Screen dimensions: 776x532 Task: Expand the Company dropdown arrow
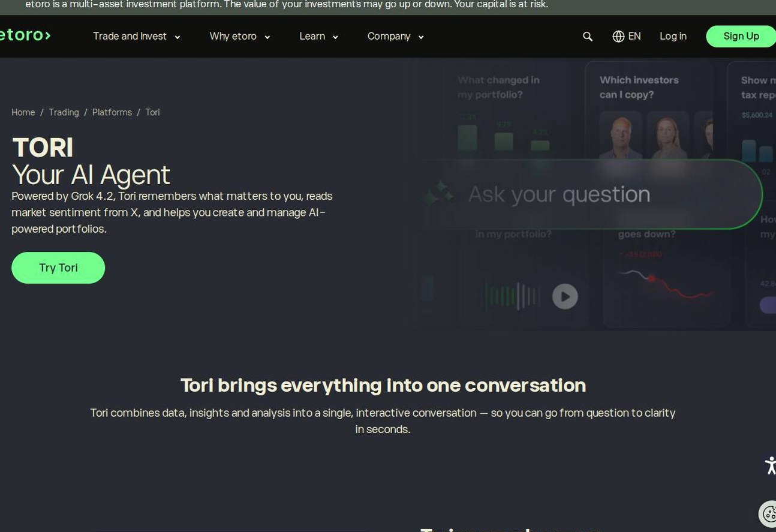pos(421,37)
